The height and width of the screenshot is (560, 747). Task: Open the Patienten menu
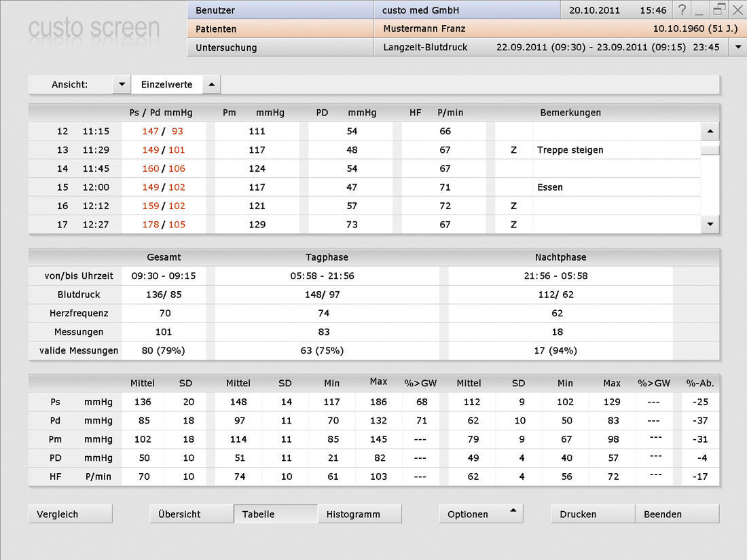click(280, 29)
